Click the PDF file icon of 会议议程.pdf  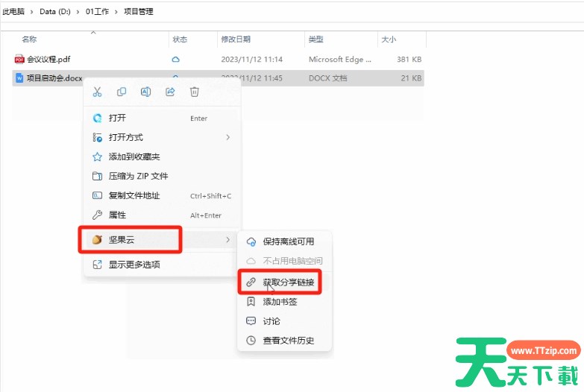click(19, 59)
